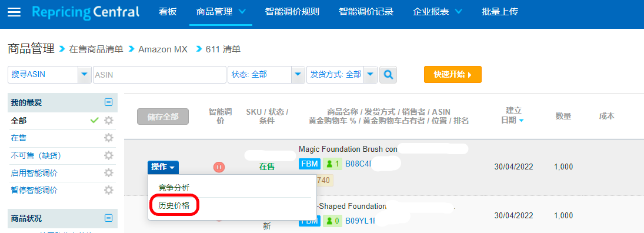Collapse the 我的最爱 panel
Image resolution: width=644 pixels, height=233 pixels.
(x=108, y=102)
